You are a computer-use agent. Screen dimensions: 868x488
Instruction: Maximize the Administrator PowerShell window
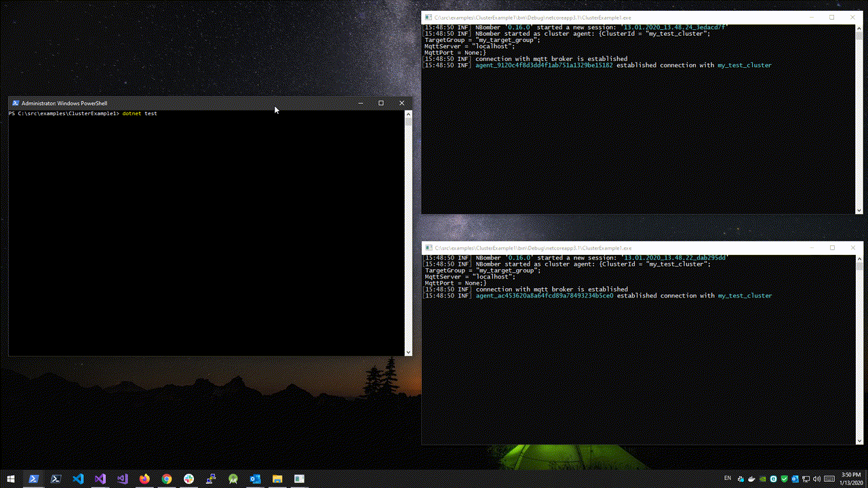(x=381, y=103)
